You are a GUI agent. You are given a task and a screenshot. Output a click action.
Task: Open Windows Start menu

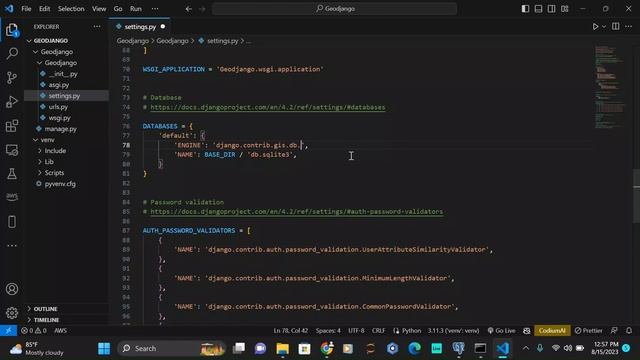[x=104, y=349]
